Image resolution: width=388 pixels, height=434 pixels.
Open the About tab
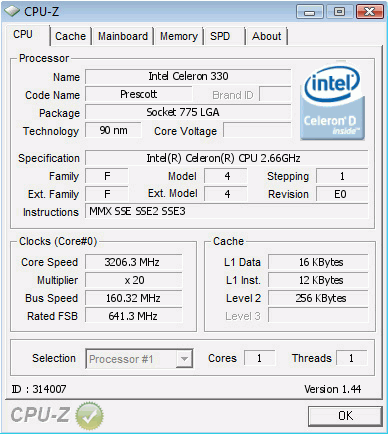coord(267,36)
